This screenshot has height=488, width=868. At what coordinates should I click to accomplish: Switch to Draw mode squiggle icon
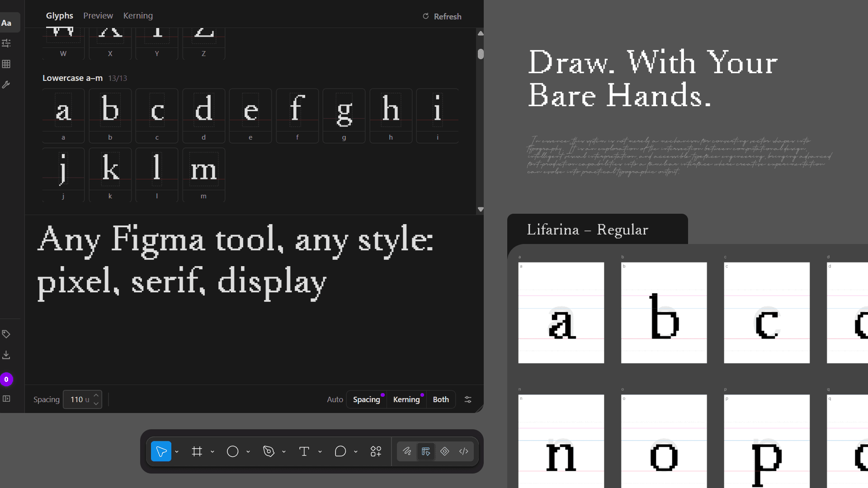point(407,451)
